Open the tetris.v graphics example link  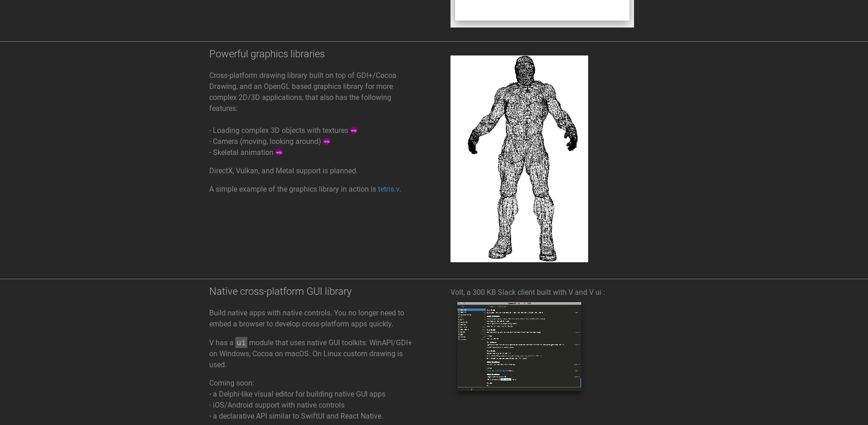[x=388, y=189]
